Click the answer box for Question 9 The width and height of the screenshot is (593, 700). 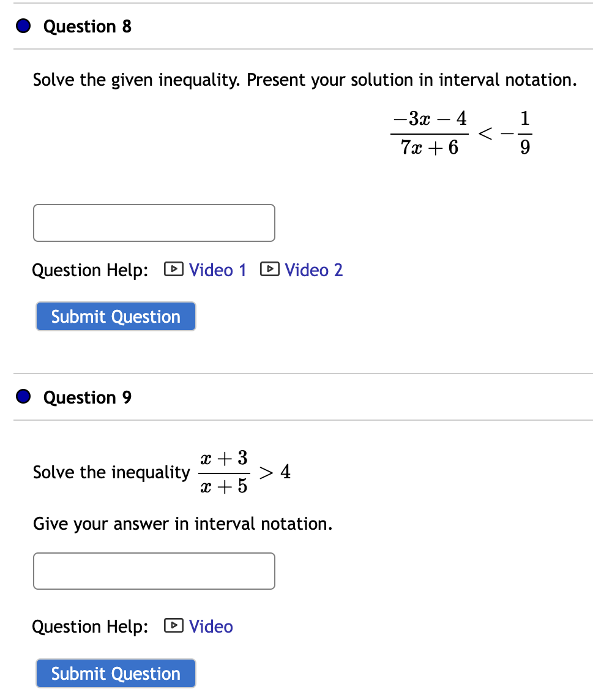coord(154,571)
